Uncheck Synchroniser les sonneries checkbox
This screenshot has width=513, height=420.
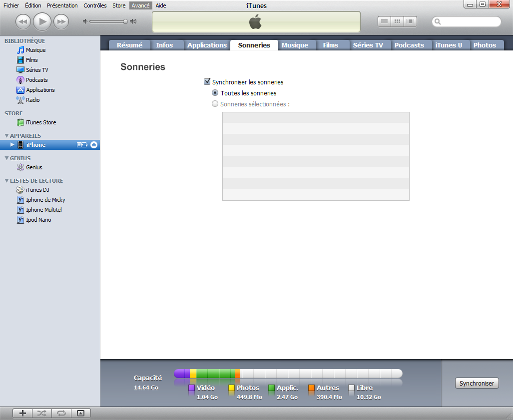(207, 81)
